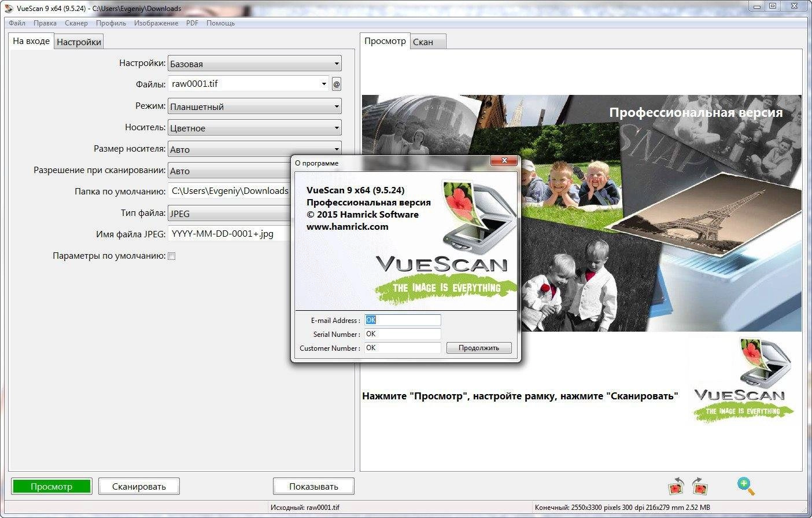Open the Тип файла dropdown showing JPEG
Viewport: 812px width, 518px height.
229,214
